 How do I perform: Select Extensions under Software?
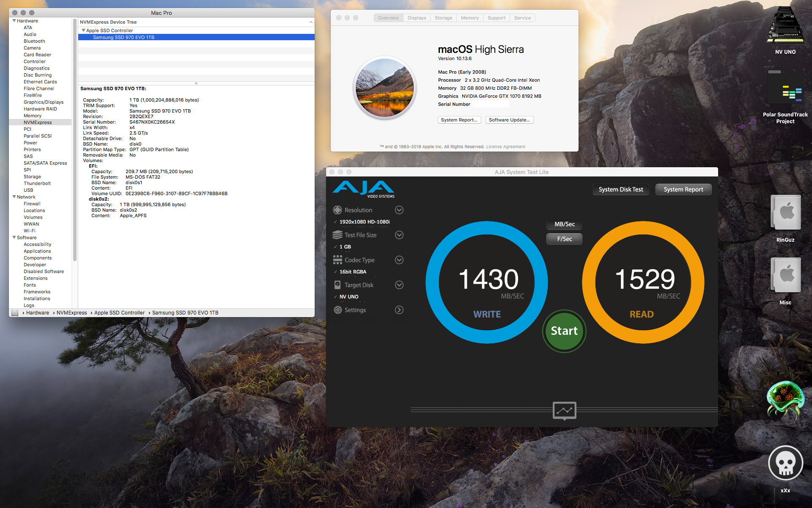[x=36, y=278]
